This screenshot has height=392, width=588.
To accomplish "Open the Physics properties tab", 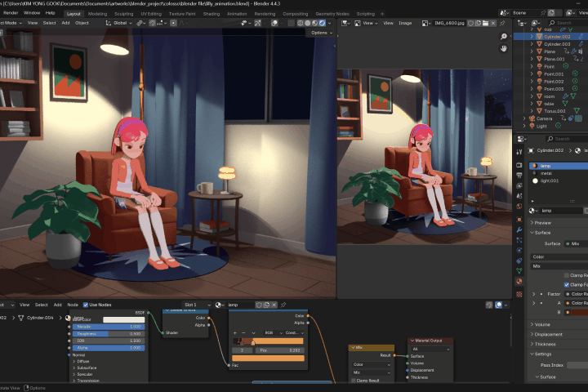I will point(519,250).
